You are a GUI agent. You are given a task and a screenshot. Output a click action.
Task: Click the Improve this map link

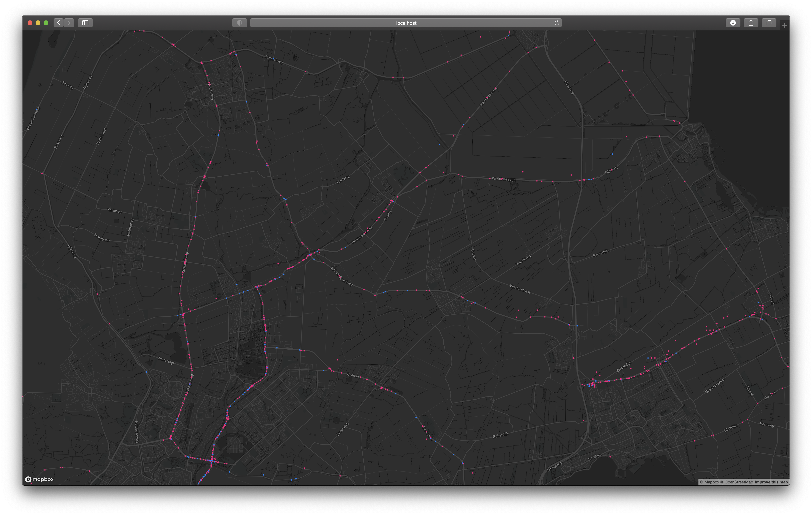[x=771, y=482]
